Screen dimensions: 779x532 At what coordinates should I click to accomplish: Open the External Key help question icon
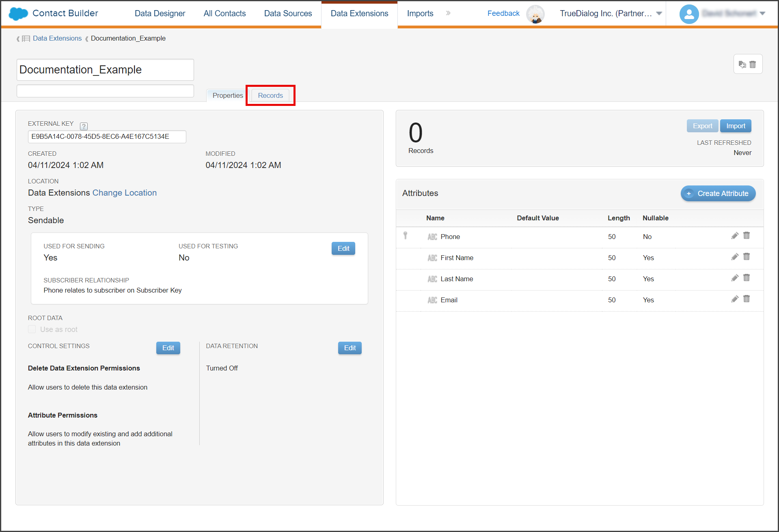click(x=84, y=126)
